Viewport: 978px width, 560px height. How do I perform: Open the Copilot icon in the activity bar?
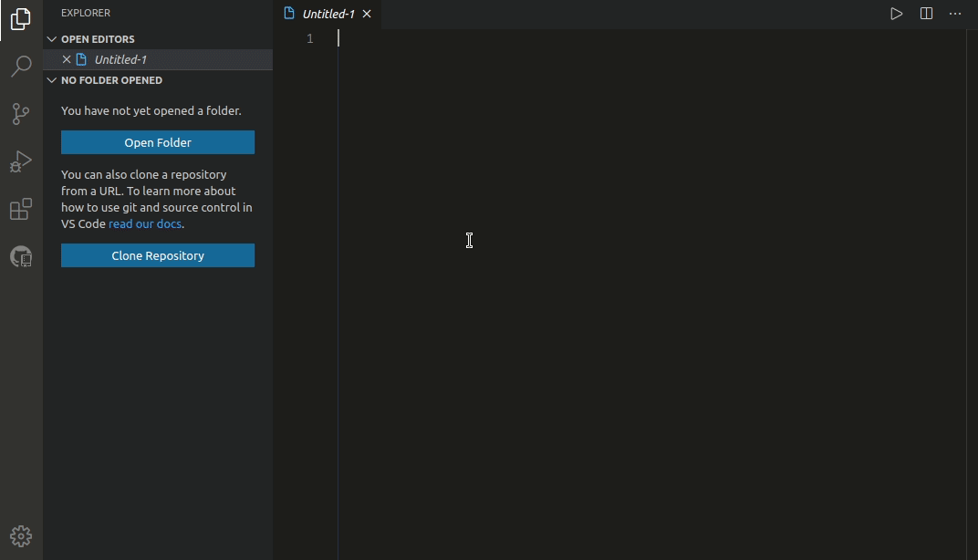pyautogui.click(x=20, y=256)
